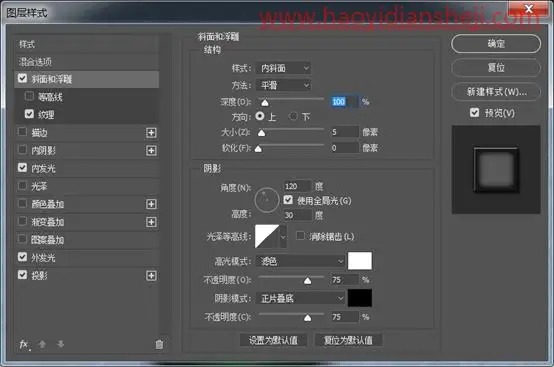Toggle the 外发光 checkbox
554x367 pixels.
coord(22,257)
